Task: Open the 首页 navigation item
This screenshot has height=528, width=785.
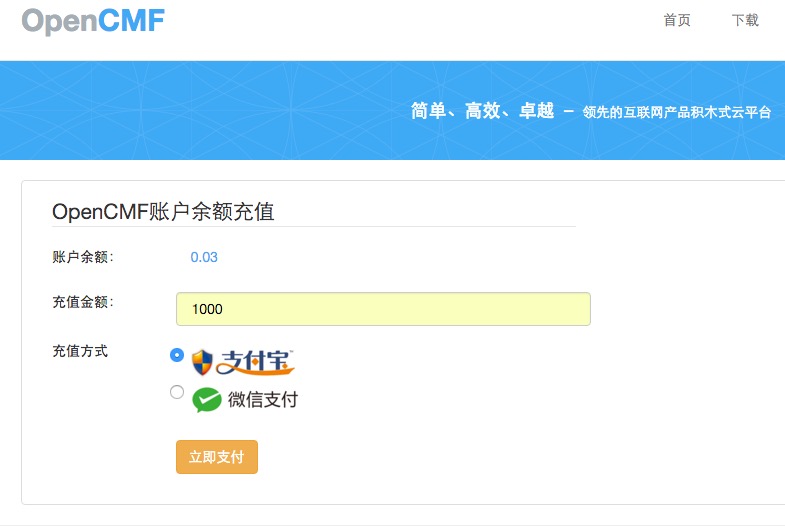Action: pos(677,20)
